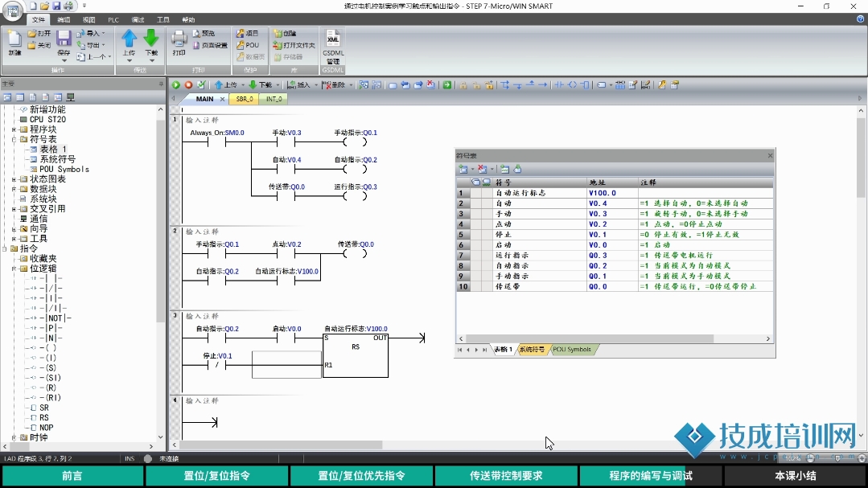
Task: Click the 关闭 close project button
Action: tap(39, 45)
